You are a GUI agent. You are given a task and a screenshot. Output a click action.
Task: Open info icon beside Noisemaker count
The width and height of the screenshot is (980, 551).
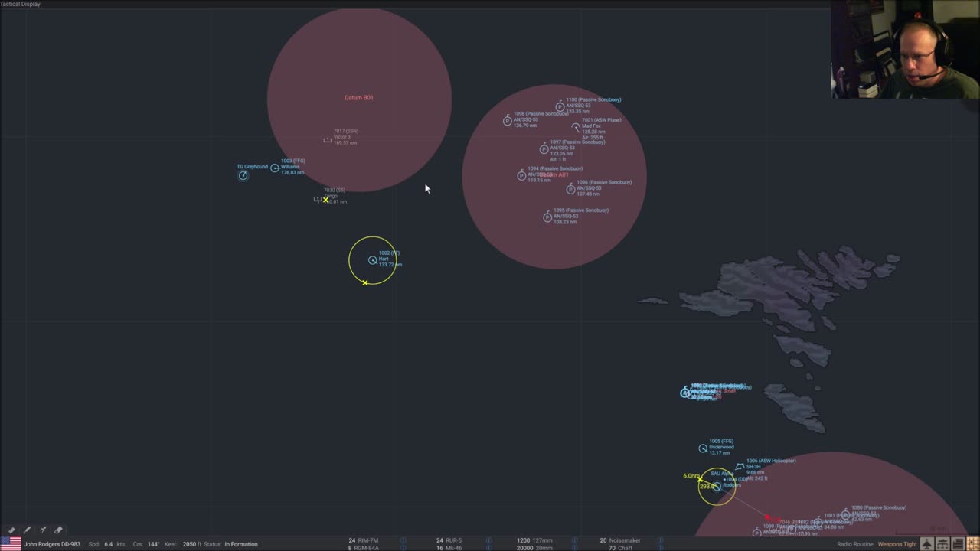[x=660, y=540]
